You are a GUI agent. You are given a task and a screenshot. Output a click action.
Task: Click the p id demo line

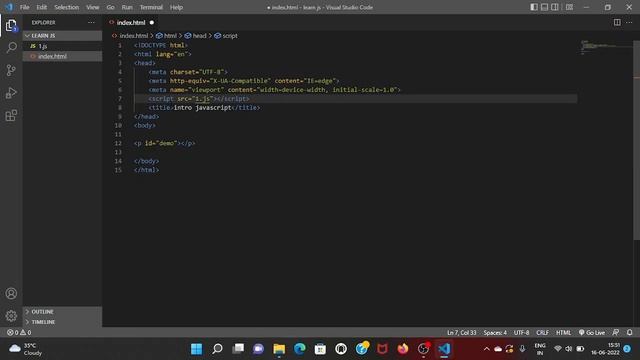click(x=164, y=143)
